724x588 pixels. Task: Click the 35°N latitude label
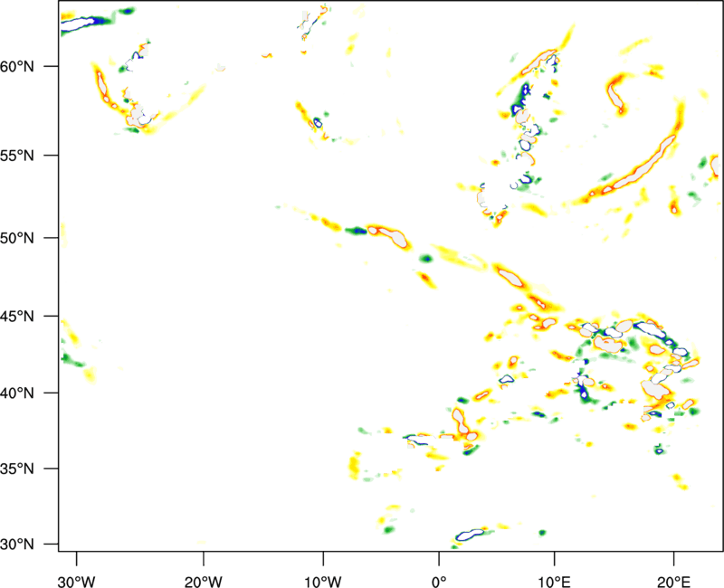click(x=17, y=469)
